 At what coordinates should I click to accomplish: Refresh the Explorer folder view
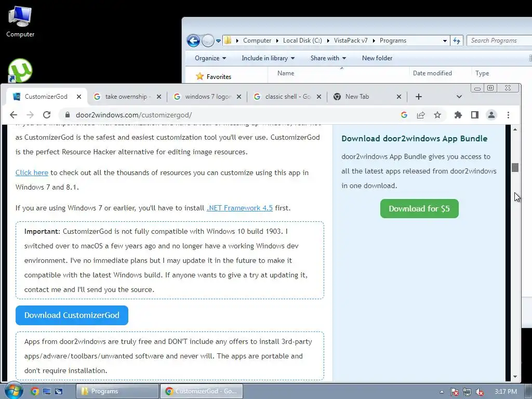[x=457, y=41]
